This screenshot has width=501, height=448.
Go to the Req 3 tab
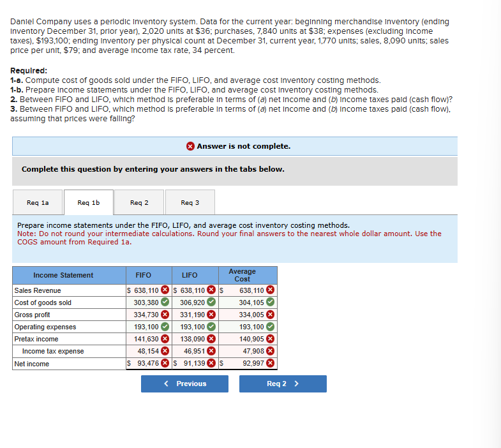click(x=190, y=202)
